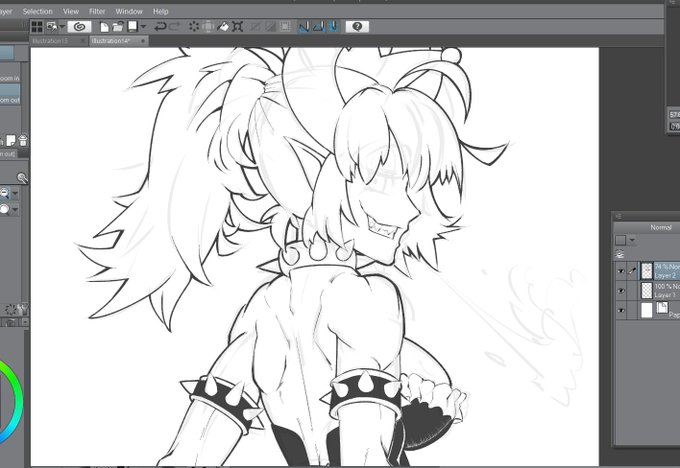Hide the Paper layer eye icon

621,311
